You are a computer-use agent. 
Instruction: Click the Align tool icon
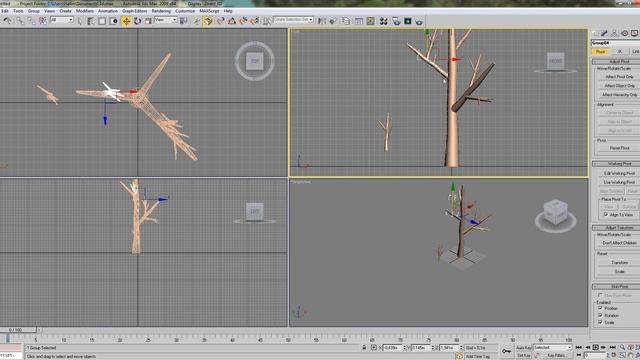333,21
